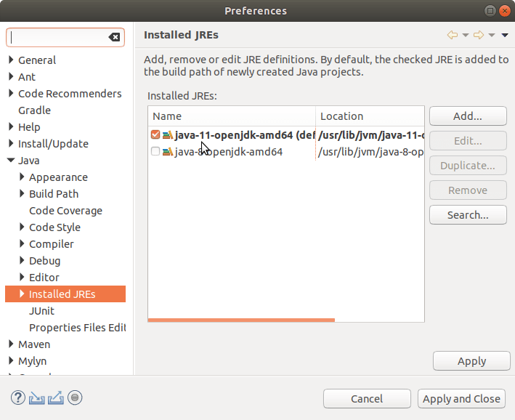Viewport: 515px width, 420px height.
Task: Select Code Coverage preferences page
Action: [x=65, y=211]
